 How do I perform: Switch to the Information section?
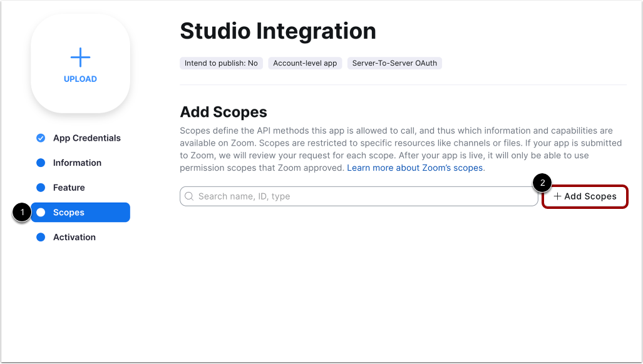click(x=78, y=163)
